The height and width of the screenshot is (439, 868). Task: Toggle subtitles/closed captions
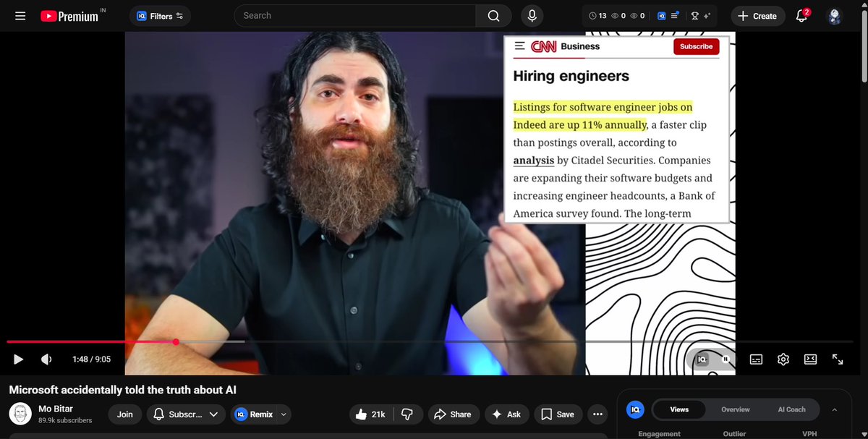pos(756,359)
